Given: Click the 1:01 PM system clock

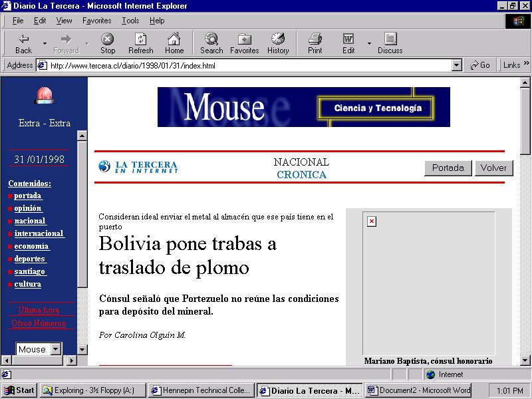Looking at the screenshot, I should pyautogui.click(x=509, y=391).
